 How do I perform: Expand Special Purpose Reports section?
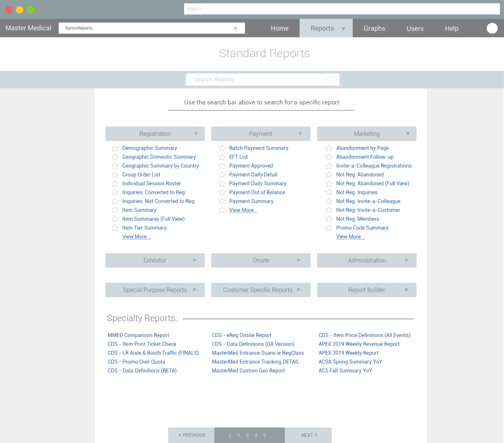[x=155, y=290]
